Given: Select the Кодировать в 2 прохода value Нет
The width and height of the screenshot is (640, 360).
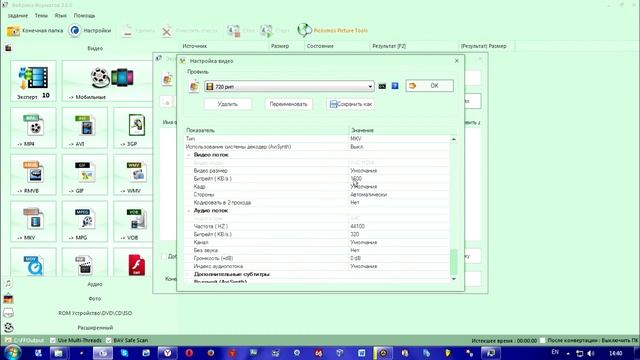Looking at the screenshot, I should coord(355,202).
